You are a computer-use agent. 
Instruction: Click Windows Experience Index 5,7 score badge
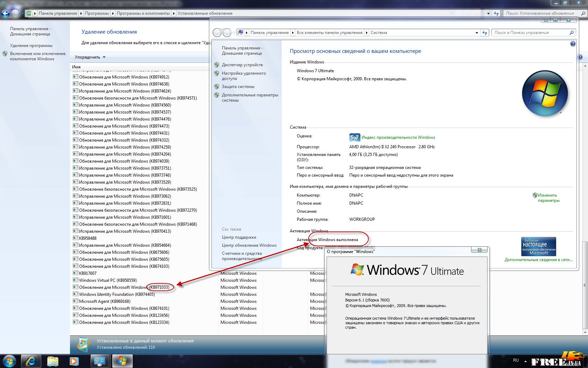(x=355, y=137)
